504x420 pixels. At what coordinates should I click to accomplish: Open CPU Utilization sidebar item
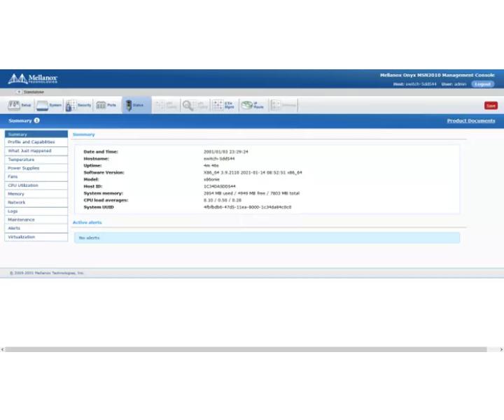[36, 185]
